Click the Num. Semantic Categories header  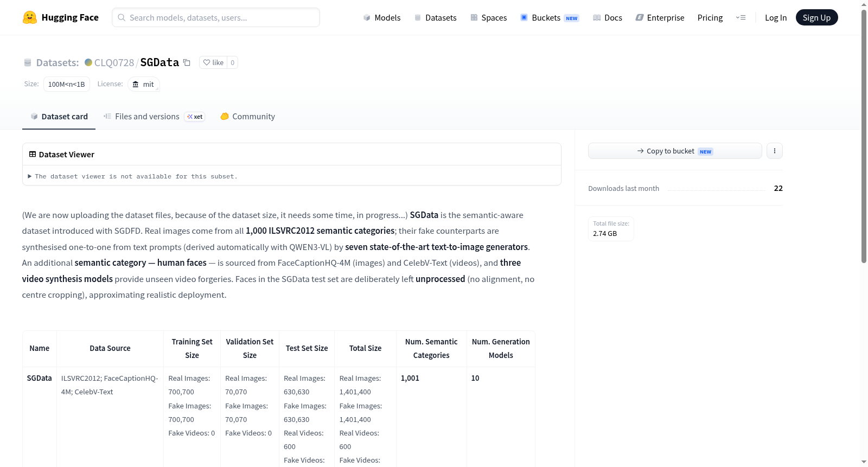431,348
